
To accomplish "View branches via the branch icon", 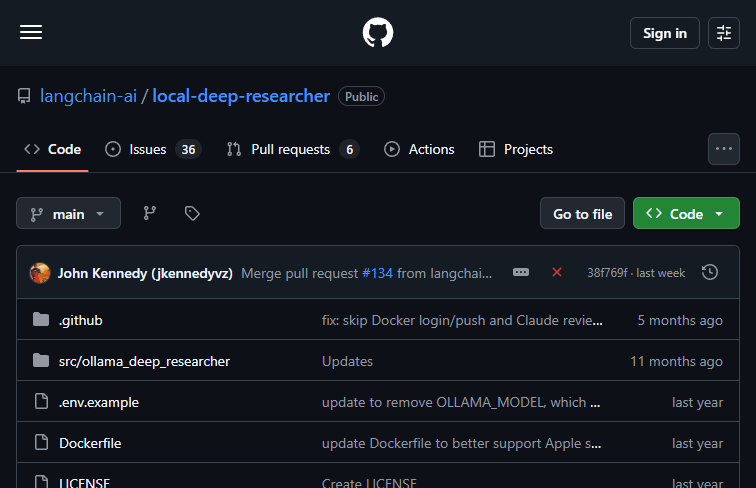I will coord(150,213).
